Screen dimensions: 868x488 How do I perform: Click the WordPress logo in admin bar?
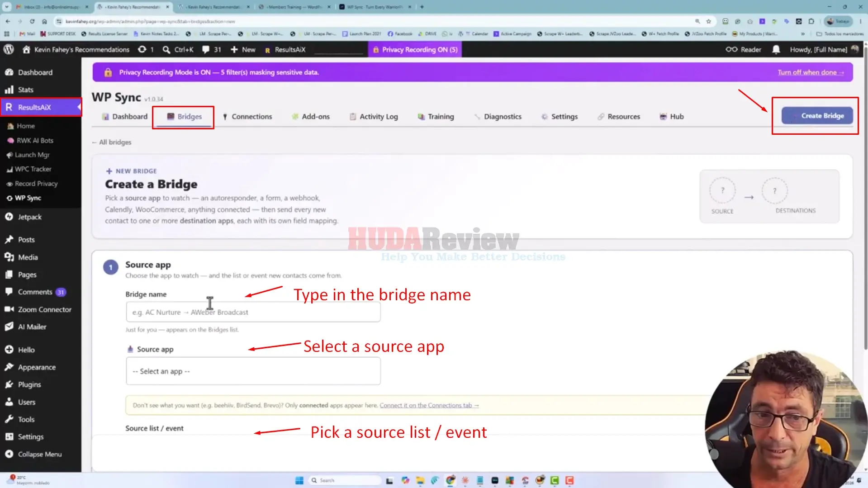coord(9,49)
